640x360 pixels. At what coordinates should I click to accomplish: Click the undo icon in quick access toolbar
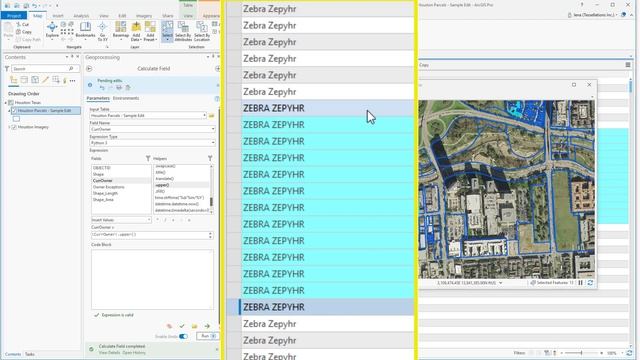(35, 5)
